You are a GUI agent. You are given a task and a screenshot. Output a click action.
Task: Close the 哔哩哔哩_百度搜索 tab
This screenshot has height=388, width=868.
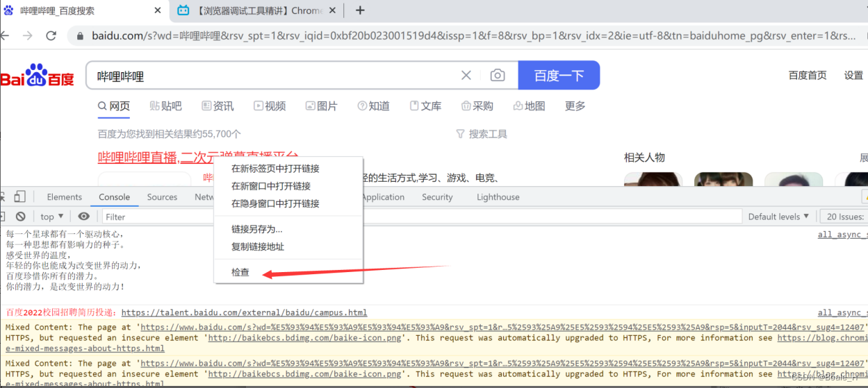158,10
